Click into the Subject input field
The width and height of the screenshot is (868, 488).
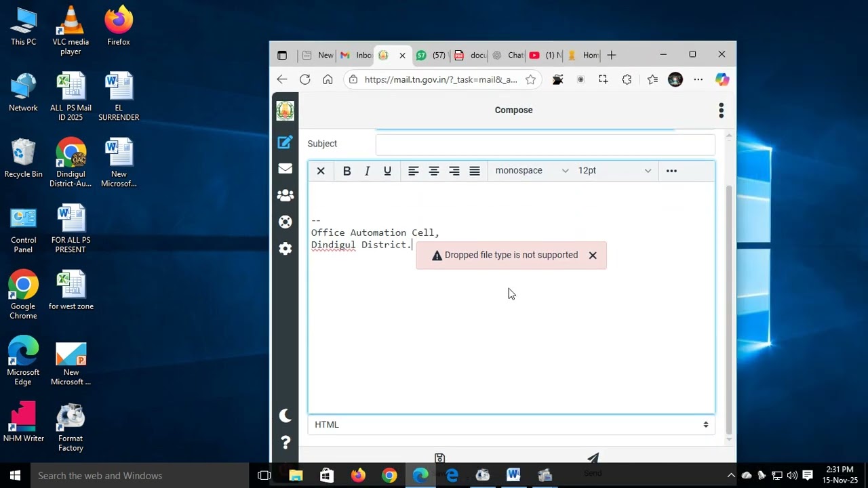[x=545, y=144]
